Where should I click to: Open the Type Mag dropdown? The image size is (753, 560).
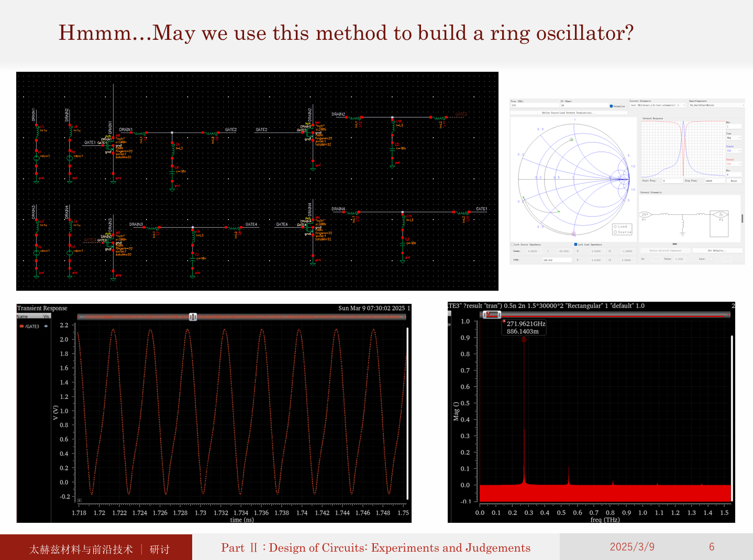click(734, 138)
